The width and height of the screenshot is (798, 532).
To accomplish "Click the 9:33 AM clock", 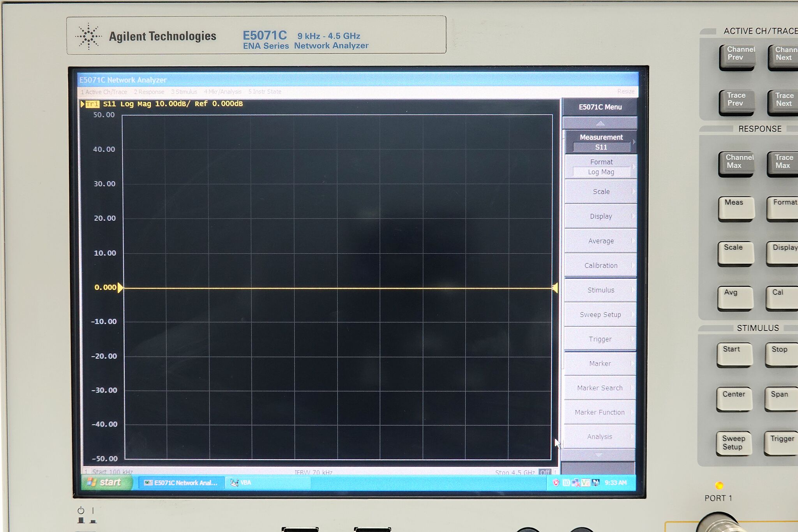I will tap(616, 483).
